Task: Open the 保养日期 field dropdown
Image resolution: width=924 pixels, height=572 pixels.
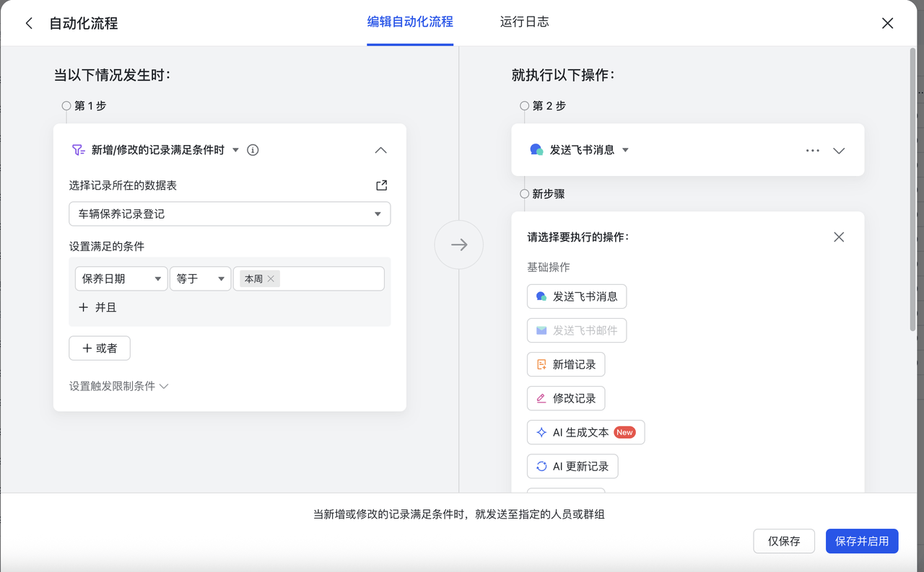Action: tap(121, 278)
